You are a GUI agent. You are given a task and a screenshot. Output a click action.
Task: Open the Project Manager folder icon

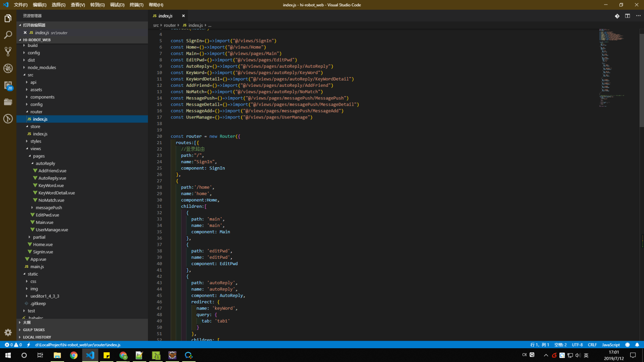pyautogui.click(x=8, y=102)
